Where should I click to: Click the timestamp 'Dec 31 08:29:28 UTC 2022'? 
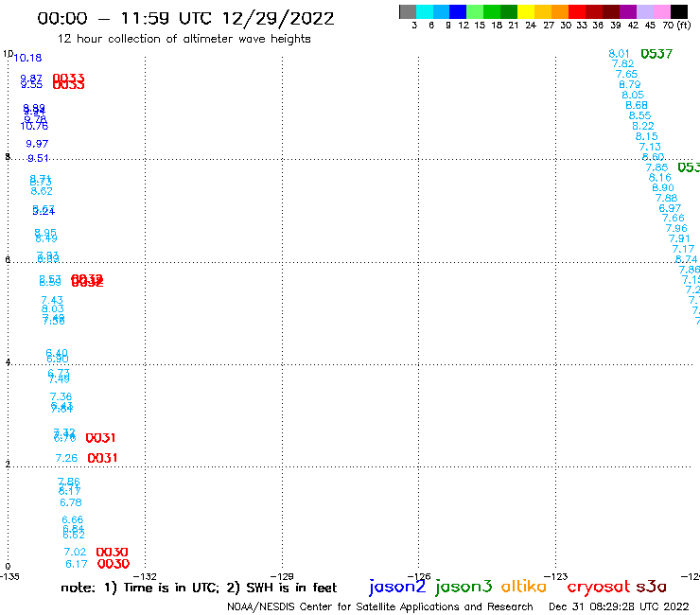coord(619,606)
